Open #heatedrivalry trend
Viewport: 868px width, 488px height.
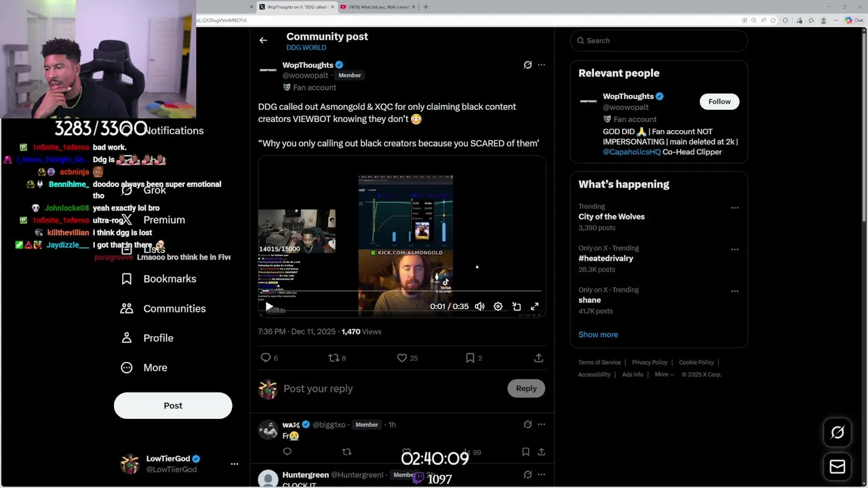[606, 258]
